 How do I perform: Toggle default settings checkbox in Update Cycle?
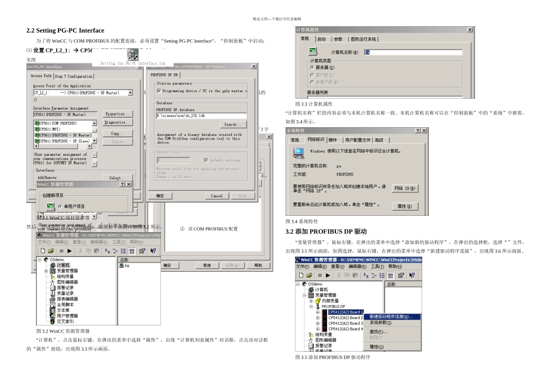click(206, 160)
